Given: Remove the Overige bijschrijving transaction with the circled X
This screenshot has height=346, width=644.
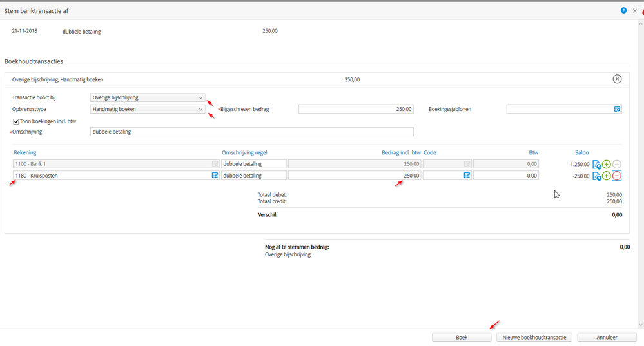Looking at the screenshot, I should pyautogui.click(x=617, y=79).
